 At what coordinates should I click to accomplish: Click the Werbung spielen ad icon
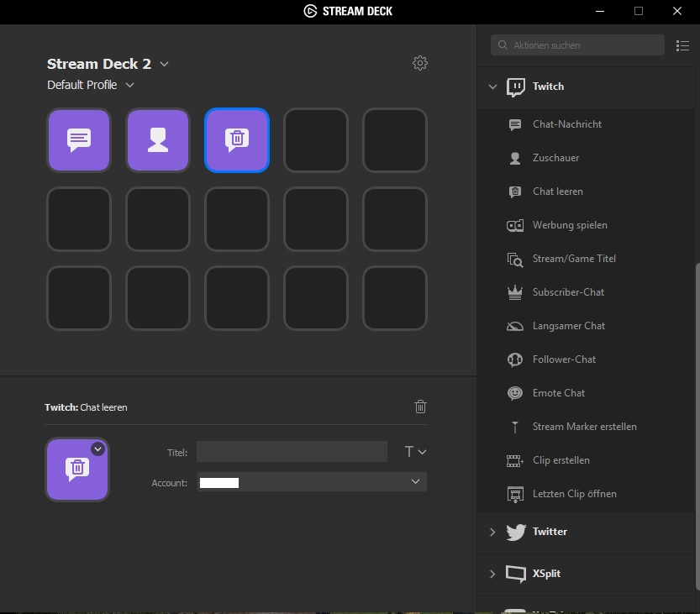click(x=515, y=225)
